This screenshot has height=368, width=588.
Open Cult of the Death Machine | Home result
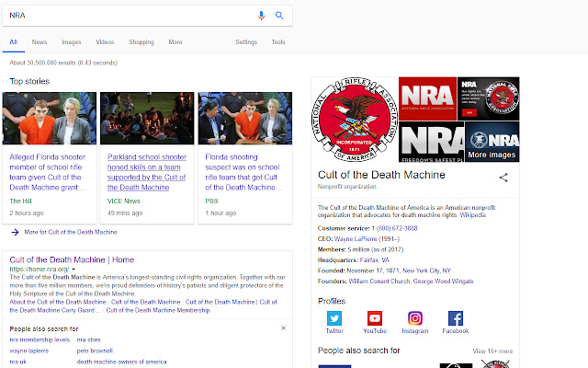coord(72,259)
